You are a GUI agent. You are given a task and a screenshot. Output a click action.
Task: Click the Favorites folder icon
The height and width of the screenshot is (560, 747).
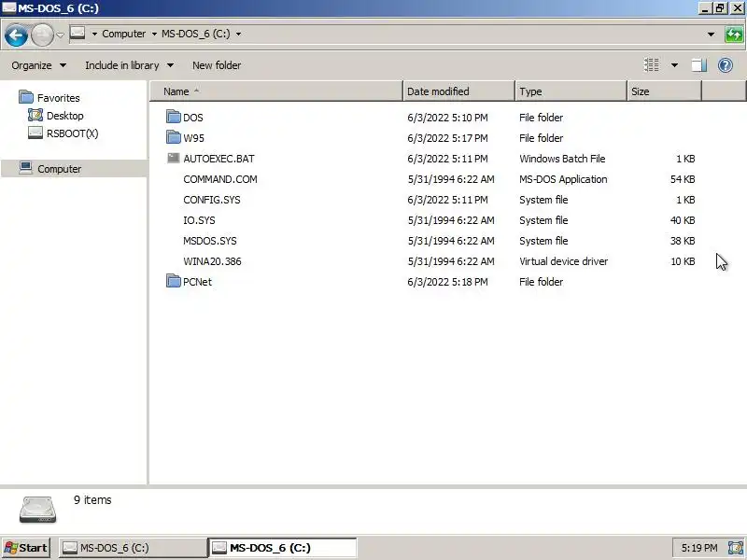[x=26, y=97]
